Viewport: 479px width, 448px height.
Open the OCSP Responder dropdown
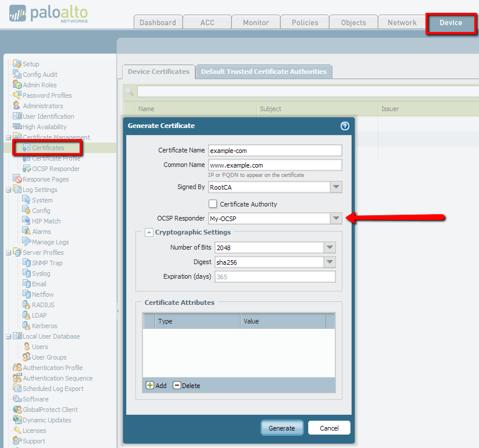click(x=336, y=218)
